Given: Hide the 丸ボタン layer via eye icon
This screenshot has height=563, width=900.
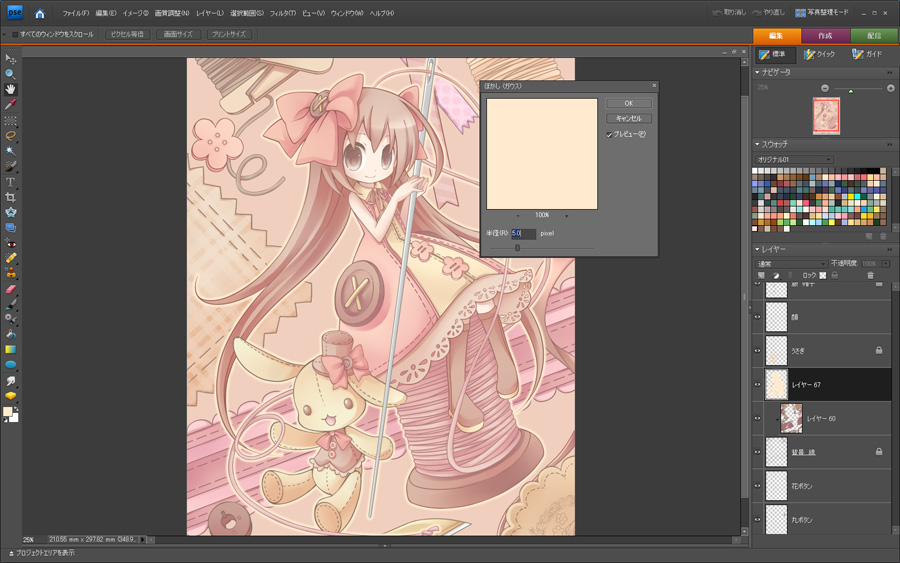Looking at the screenshot, I should pyautogui.click(x=757, y=520).
